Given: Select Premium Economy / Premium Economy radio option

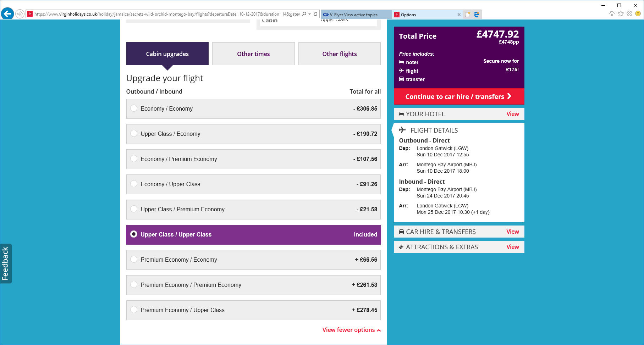Looking at the screenshot, I should click(x=134, y=285).
